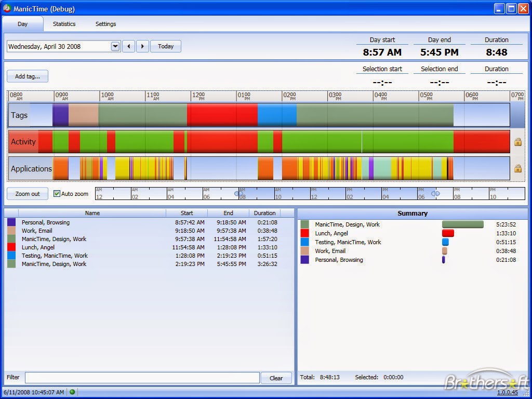Go to previous day arrow button
This screenshot has width=532, height=399.
(x=129, y=46)
